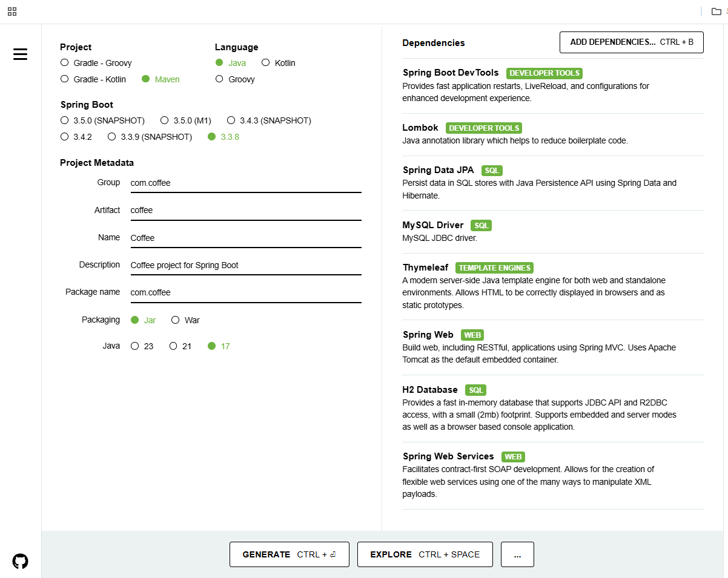Screen dimensions: 728x578
Task: Select Java version 21
Action: 180,346
